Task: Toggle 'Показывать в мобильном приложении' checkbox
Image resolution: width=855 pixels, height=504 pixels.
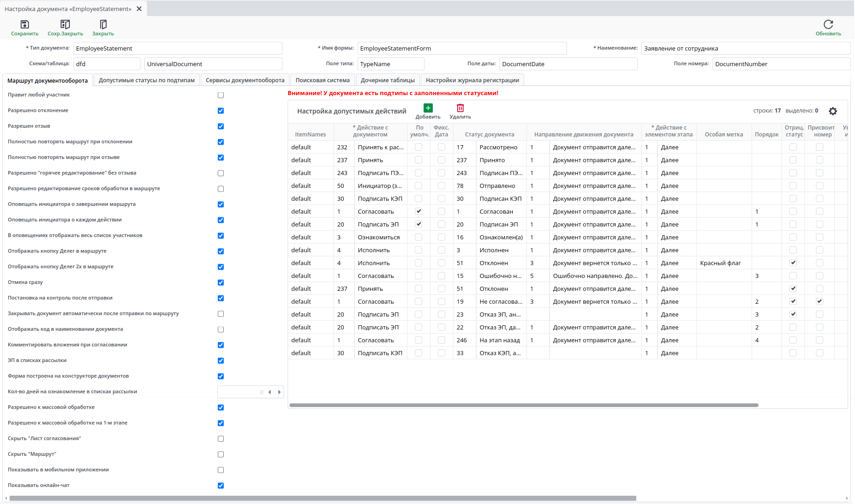Action: coord(221,470)
